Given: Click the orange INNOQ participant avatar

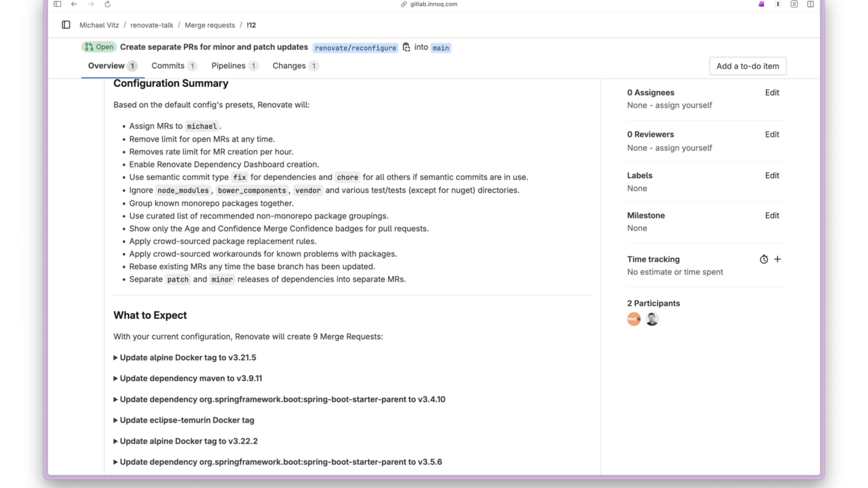Looking at the screenshot, I should [634, 319].
